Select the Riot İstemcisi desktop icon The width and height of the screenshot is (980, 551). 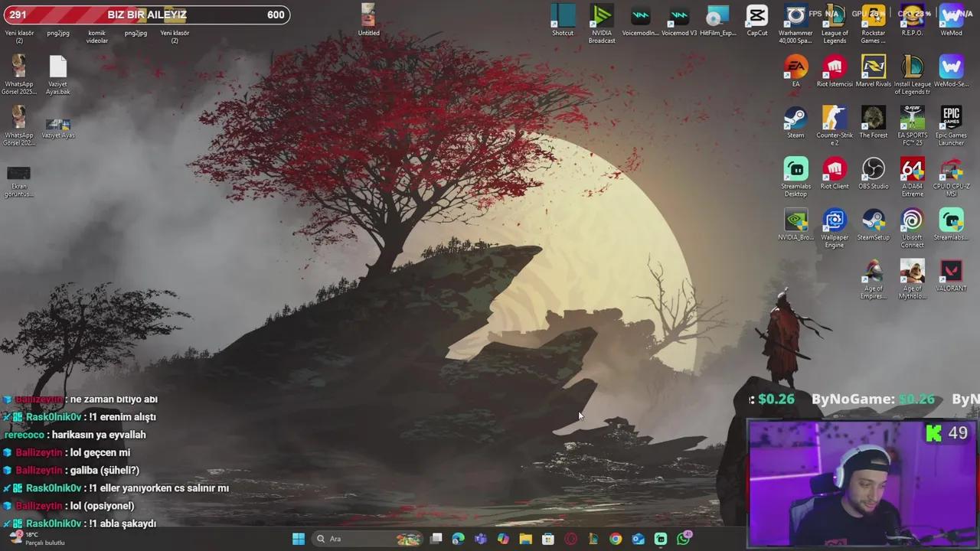835,71
